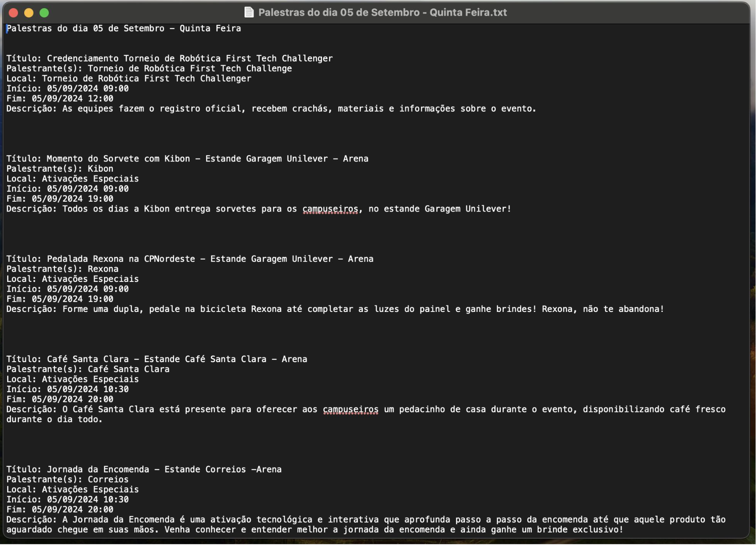
Task: Click the description starting 'Todos os dias a Kibon'
Action: tap(259, 209)
